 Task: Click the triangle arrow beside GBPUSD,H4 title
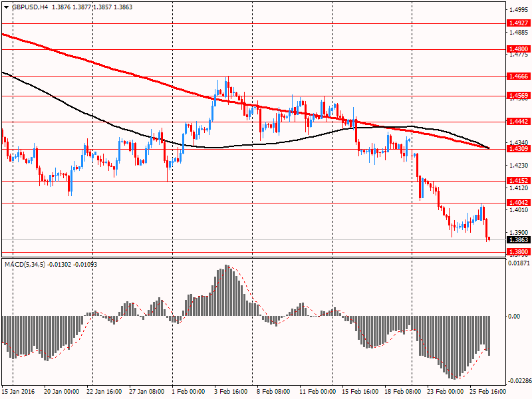tap(6, 7)
